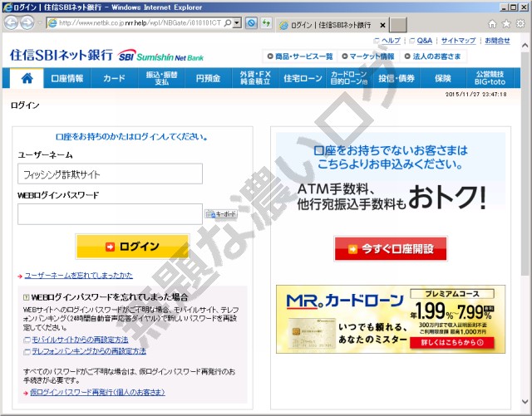Viewport: 532px width, 416px height.
Task: Click the browser Back arrow button
Action: (x=11, y=23)
